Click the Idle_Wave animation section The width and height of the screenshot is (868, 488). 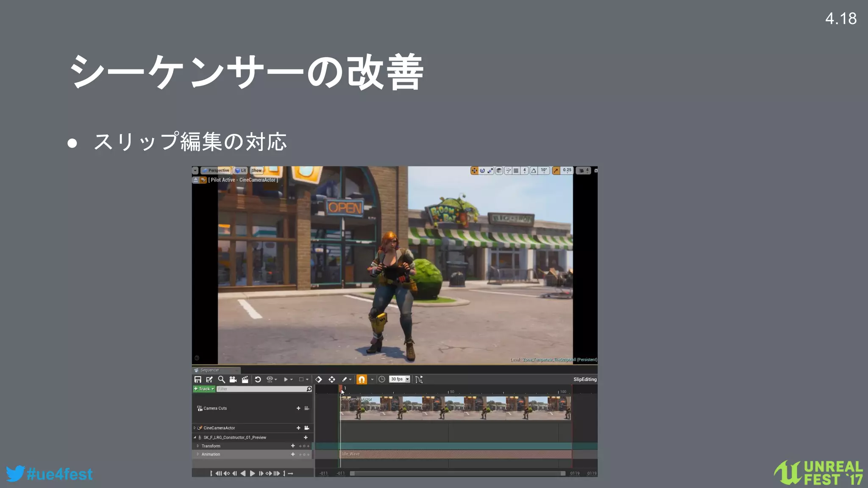coord(456,454)
